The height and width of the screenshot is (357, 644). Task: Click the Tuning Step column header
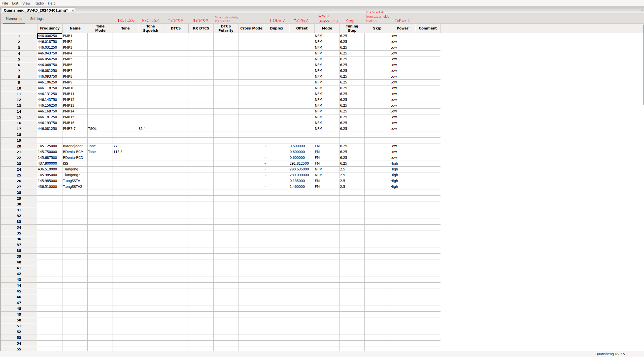point(352,28)
